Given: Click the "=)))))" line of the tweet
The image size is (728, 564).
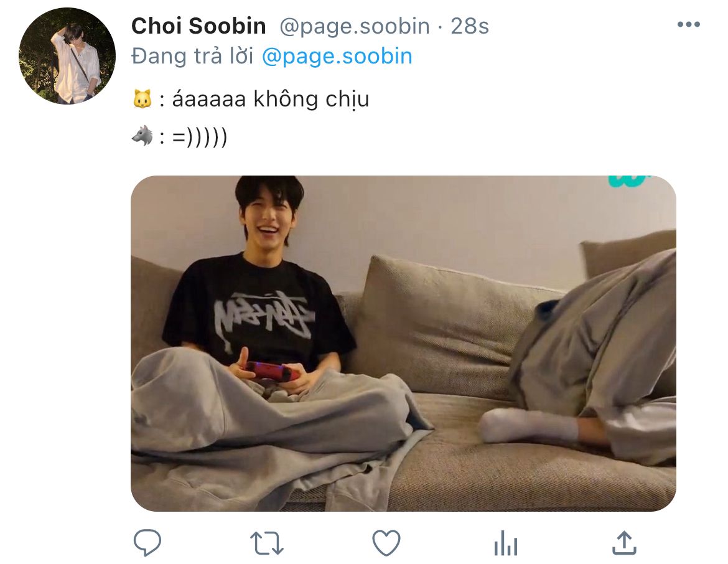Looking at the screenshot, I should [x=200, y=138].
